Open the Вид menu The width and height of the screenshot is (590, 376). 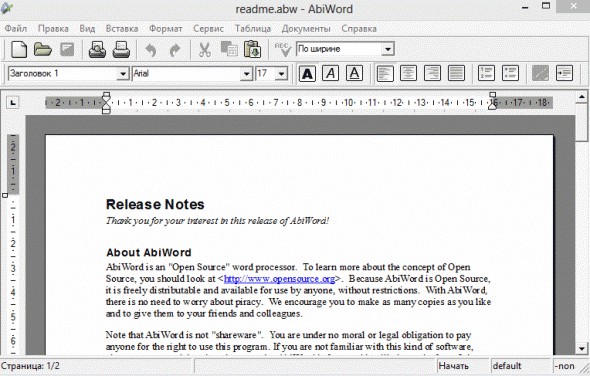(87, 29)
